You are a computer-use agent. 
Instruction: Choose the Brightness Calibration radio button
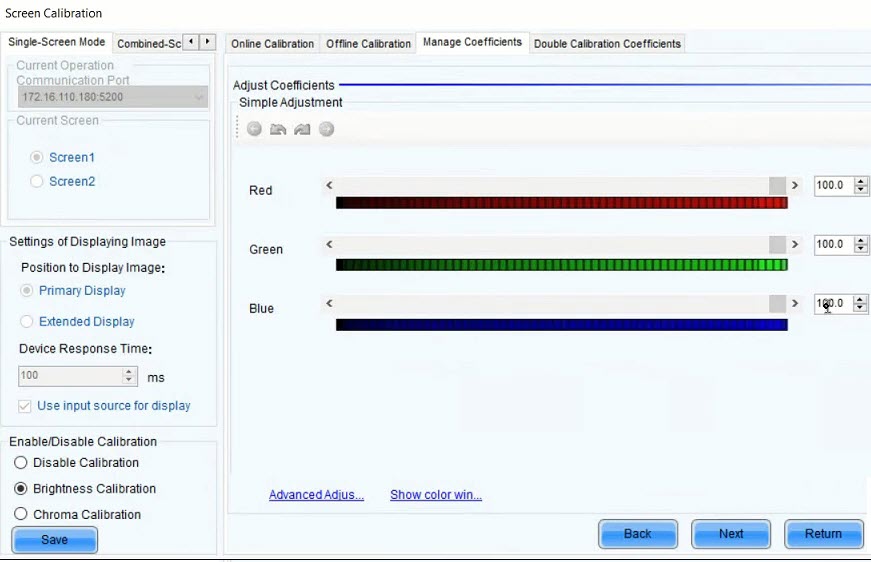click(21, 489)
